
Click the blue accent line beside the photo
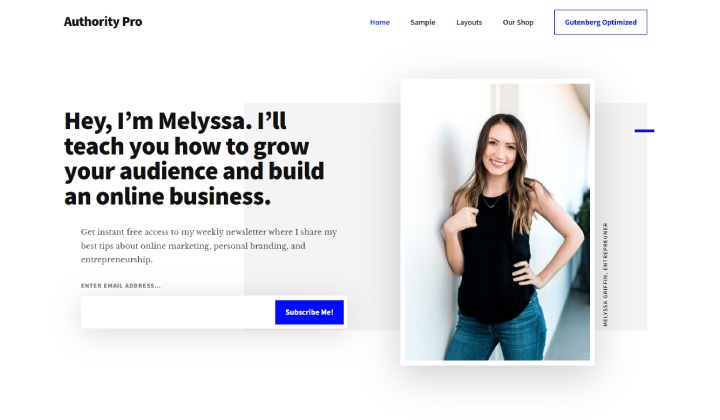pyautogui.click(x=644, y=131)
